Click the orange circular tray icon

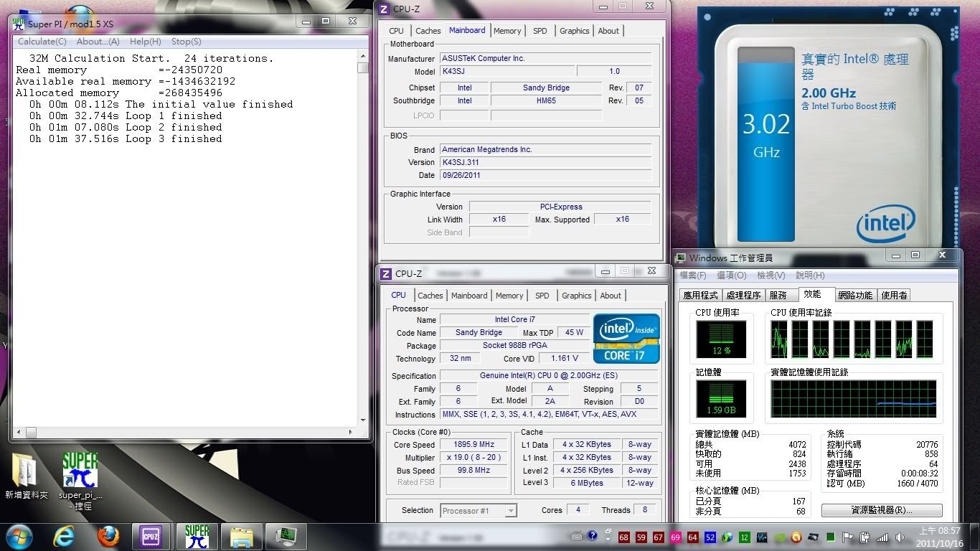pos(796,537)
